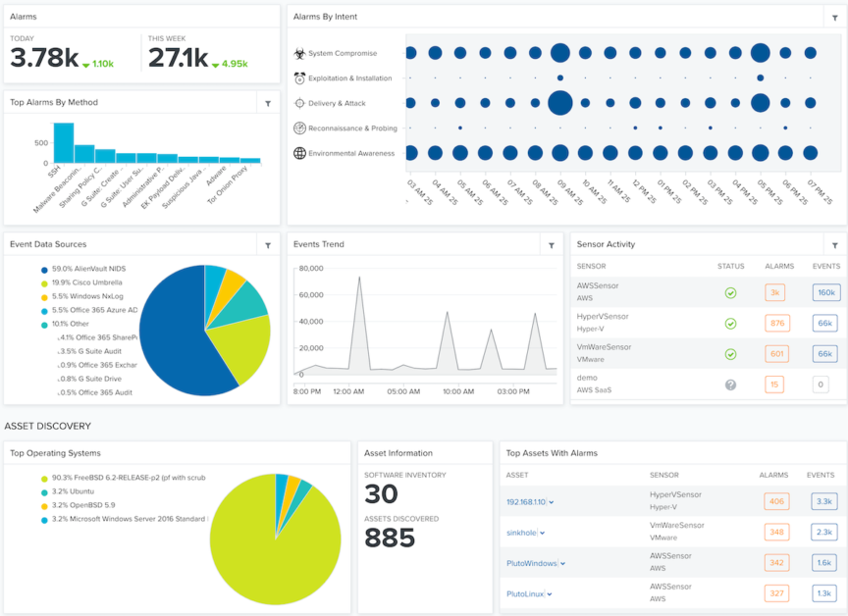Select the Delivery & Attack crosshair icon
Image resolution: width=848 pixels, height=616 pixels.
point(299,103)
